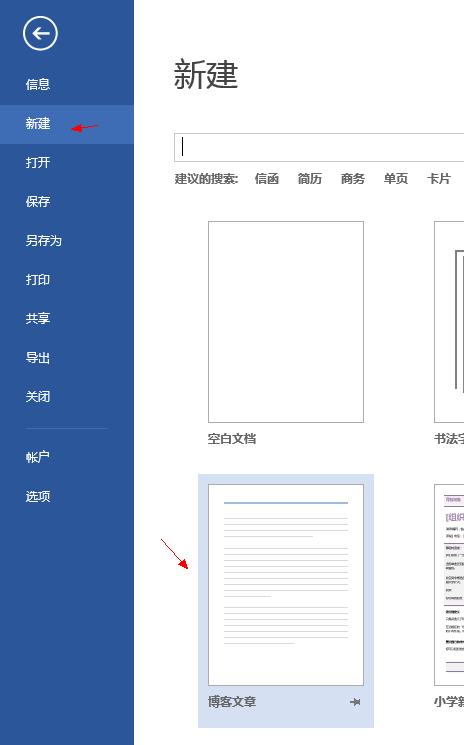This screenshot has height=745, width=464.
Task: Click the 简历 suggested search link
Action: point(310,179)
